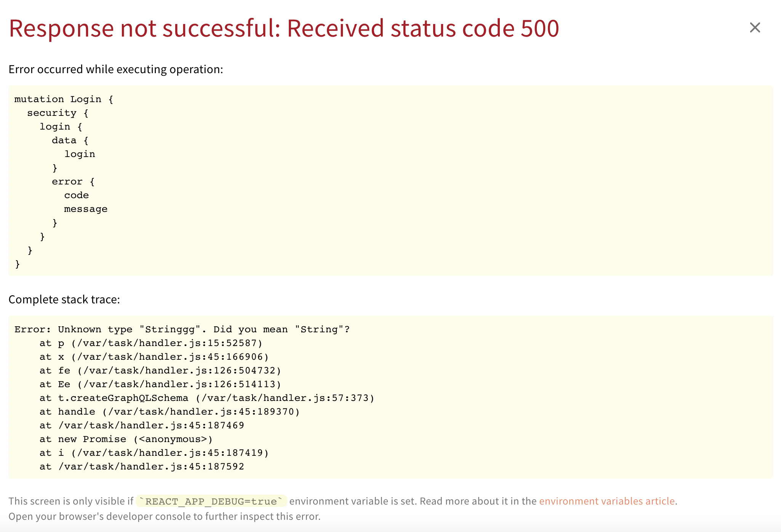The height and width of the screenshot is (532, 781).
Task: Click the Error occurred while executing operation text
Action: coord(115,69)
